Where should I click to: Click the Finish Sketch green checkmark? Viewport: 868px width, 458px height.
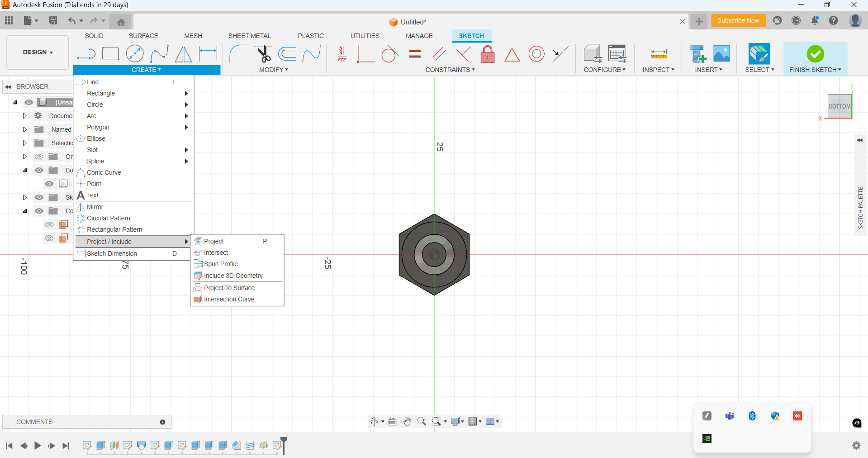(815, 54)
